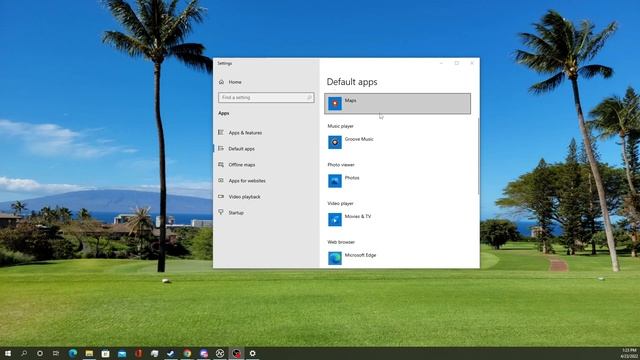Click the 'Apps' sidebar section heading
The image size is (640, 360).
tap(224, 113)
